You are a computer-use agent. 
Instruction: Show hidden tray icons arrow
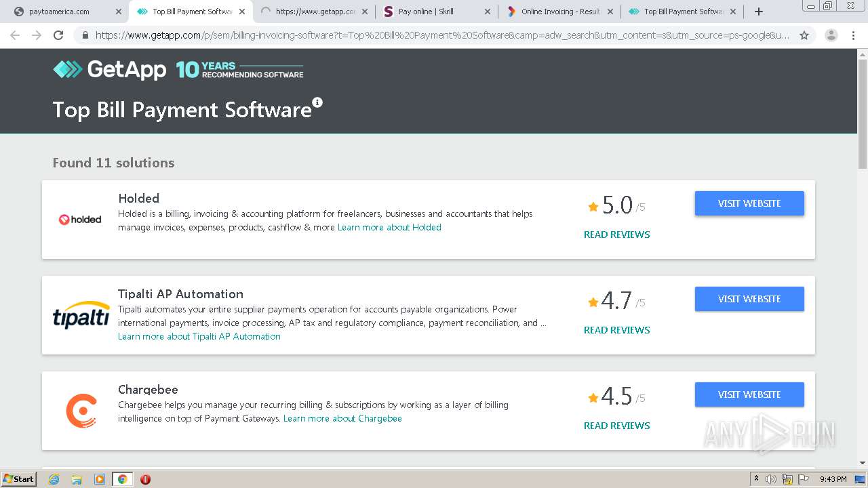click(x=756, y=479)
